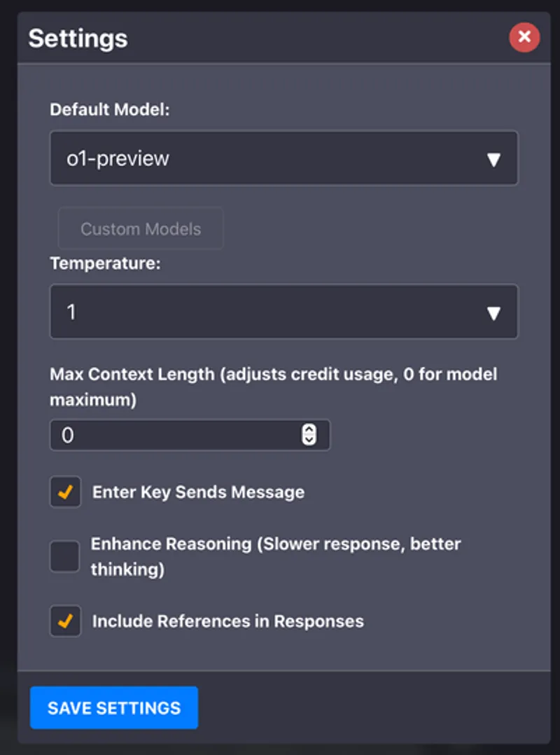Screen dimensions: 560x755
Task: Select the o1-preview model value
Action: pos(119,159)
